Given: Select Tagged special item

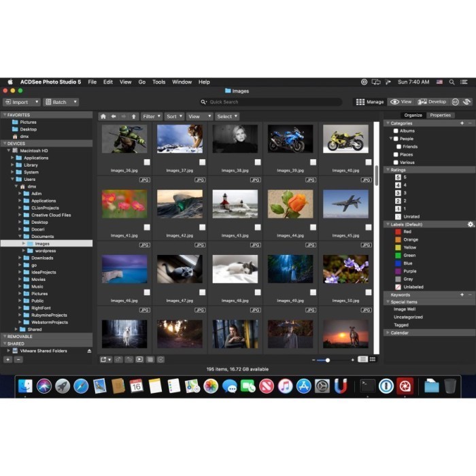Looking at the screenshot, I should pyautogui.click(x=401, y=325).
